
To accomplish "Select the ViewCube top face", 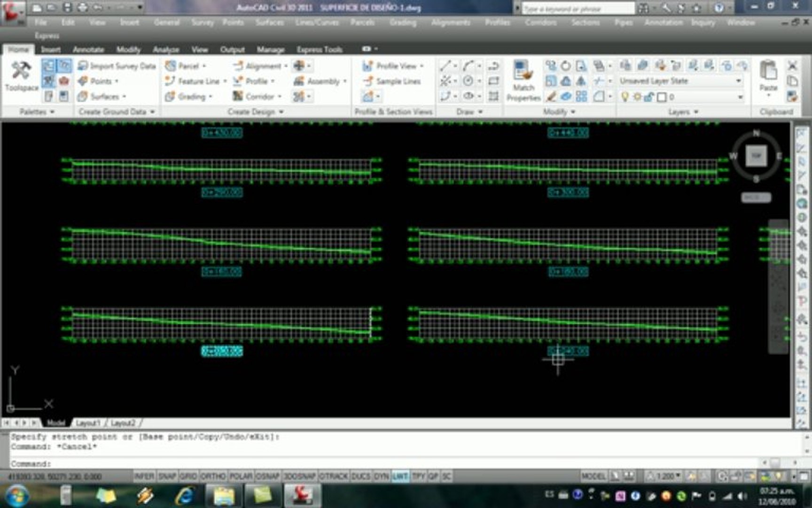I will [x=756, y=156].
